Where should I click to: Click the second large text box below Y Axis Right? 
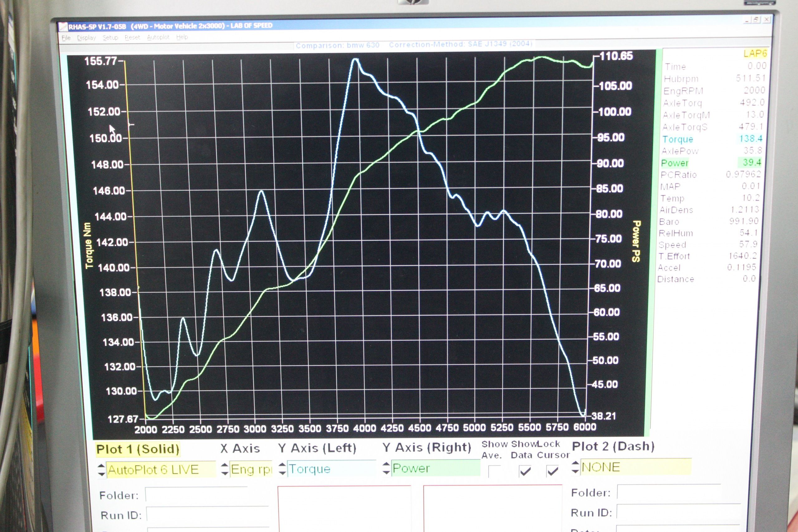pos(493,508)
